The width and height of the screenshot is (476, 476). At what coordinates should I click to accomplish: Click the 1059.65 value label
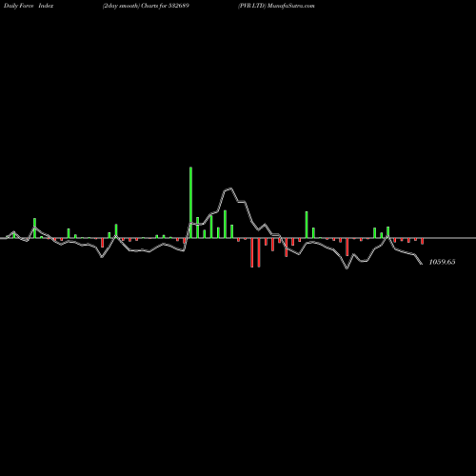pyautogui.click(x=442, y=262)
